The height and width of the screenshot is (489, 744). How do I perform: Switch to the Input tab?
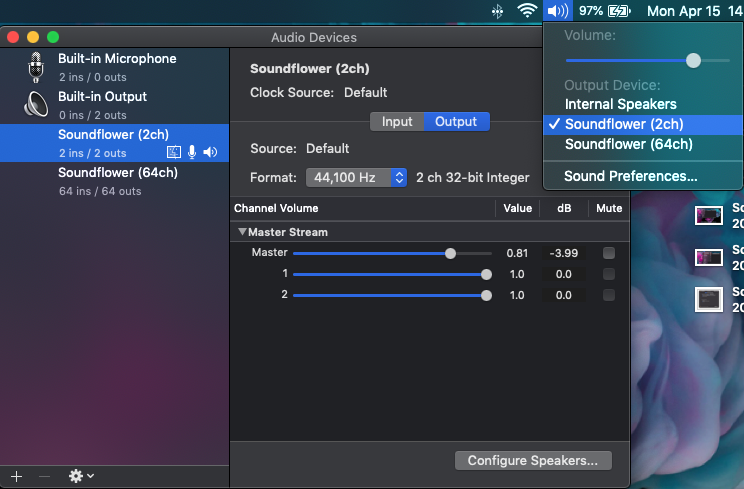coord(397,122)
